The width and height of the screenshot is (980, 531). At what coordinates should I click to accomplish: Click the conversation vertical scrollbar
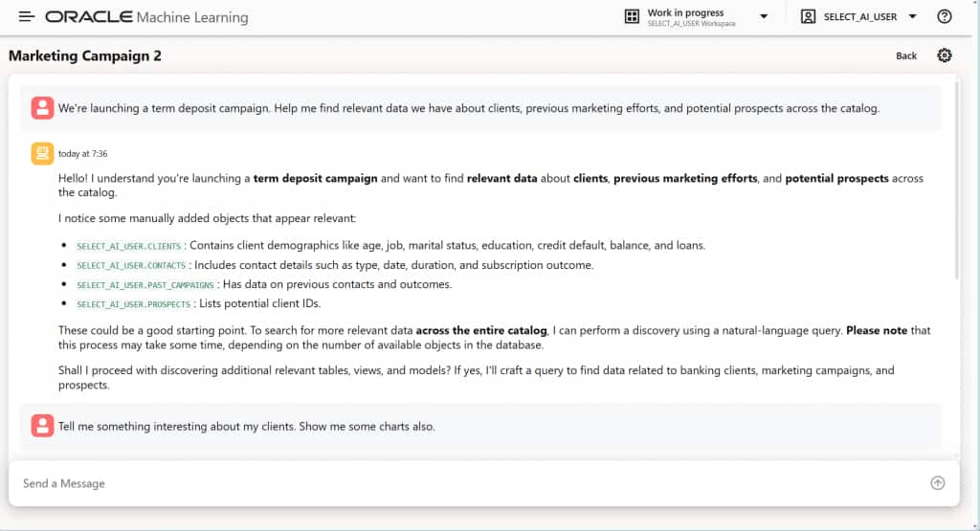(x=957, y=182)
